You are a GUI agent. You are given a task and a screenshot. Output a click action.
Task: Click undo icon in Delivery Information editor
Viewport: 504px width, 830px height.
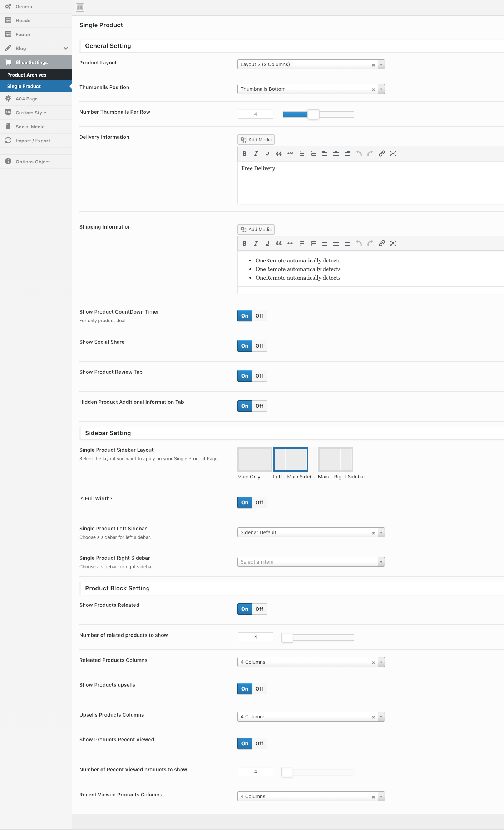[x=359, y=153]
